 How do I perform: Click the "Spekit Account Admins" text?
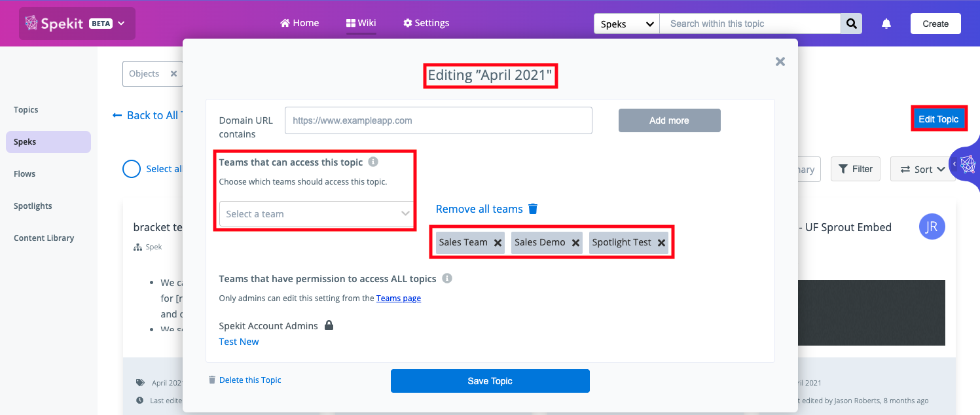[x=268, y=326]
